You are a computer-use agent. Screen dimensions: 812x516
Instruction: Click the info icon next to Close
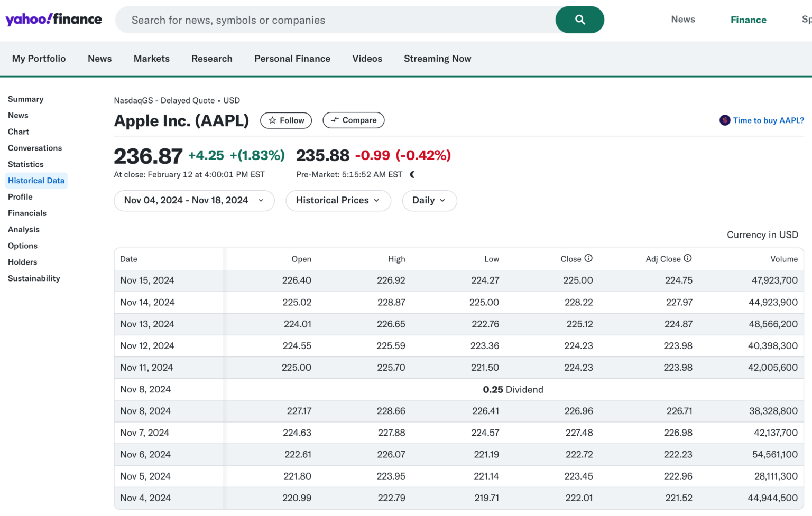588,258
